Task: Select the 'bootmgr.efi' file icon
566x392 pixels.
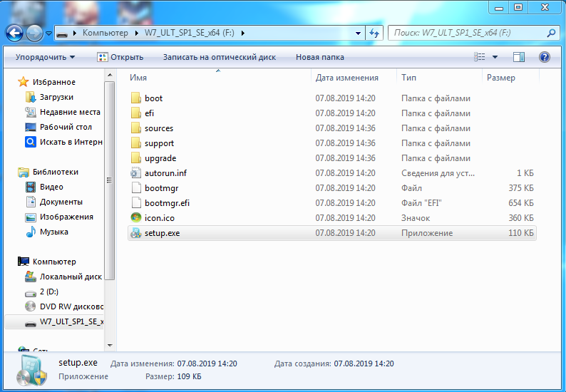Action: point(135,203)
